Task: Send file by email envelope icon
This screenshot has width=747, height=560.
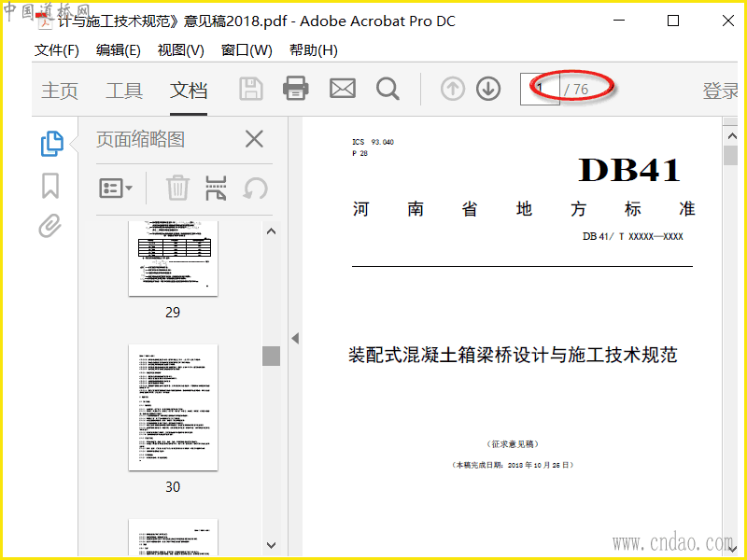Action: tap(343, 89)
